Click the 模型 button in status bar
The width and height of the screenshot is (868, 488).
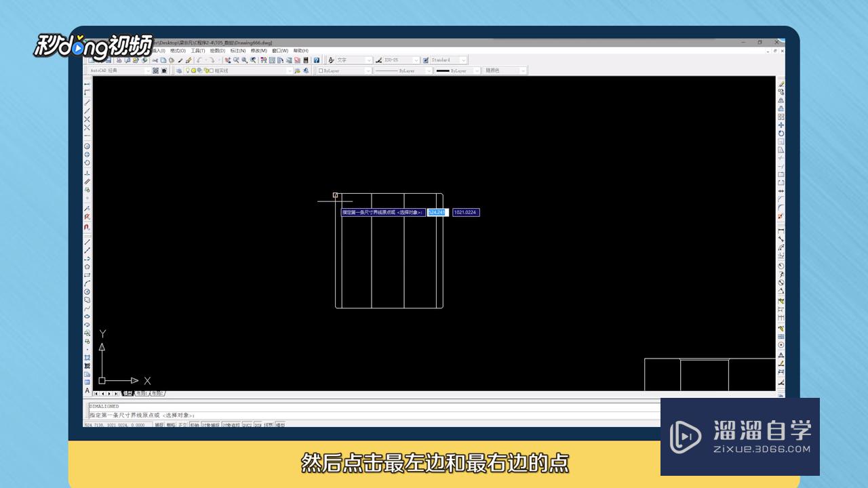pos(280,424)
